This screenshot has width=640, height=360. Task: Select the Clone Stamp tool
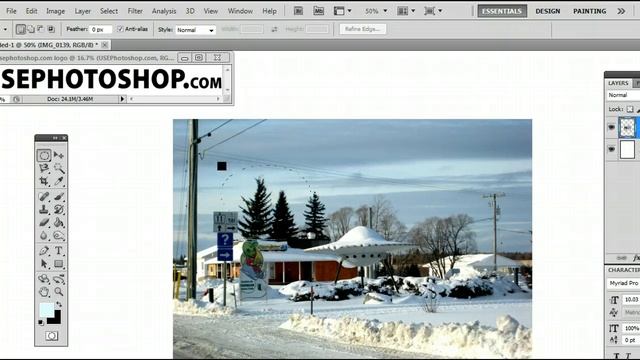tap(44, 209)
